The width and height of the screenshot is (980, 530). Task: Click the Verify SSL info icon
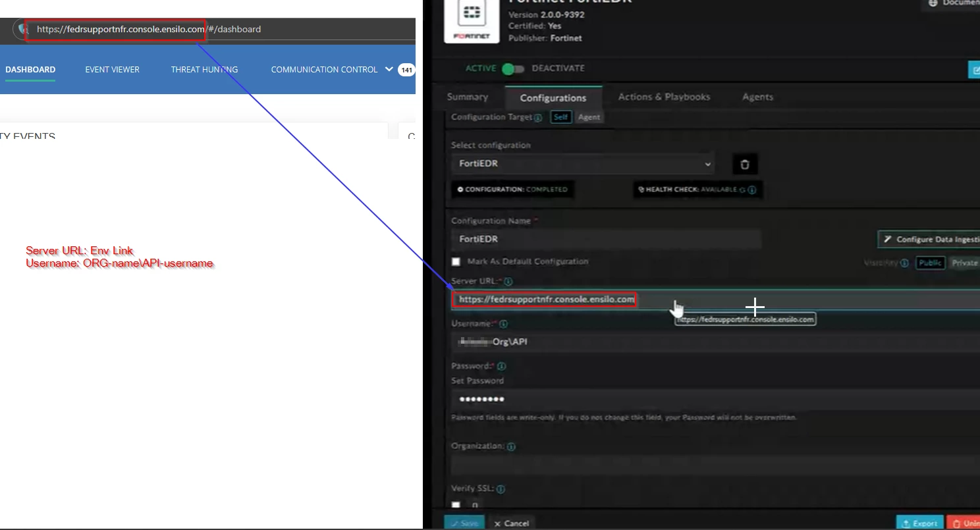click(x=500, y=489)
